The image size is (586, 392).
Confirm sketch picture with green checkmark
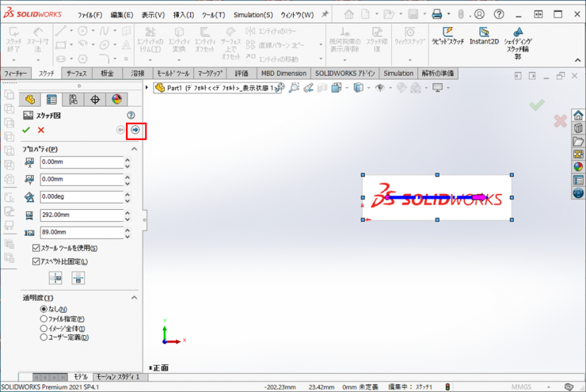pyautogui.click(x=26, y=130)
